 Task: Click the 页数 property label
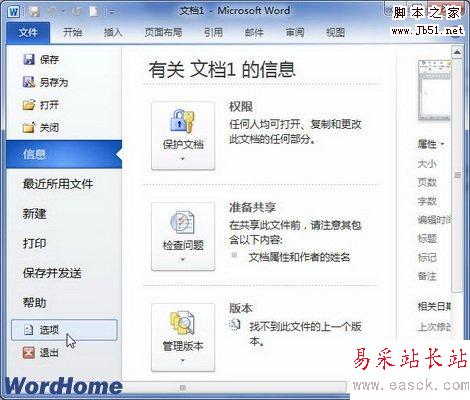pyautogui.click(x=427, y=182)
